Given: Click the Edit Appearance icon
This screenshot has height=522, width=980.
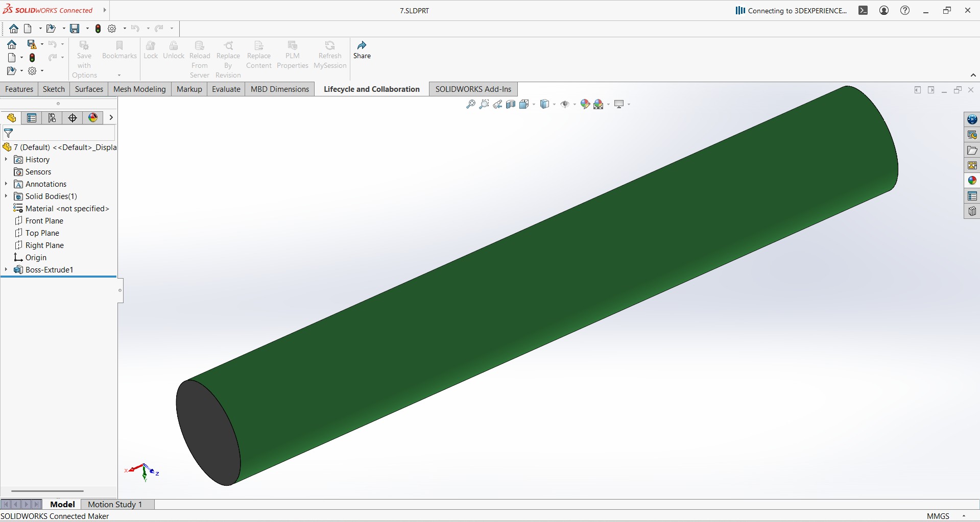Looking at the screenshot, I should (x=585, y=104).
